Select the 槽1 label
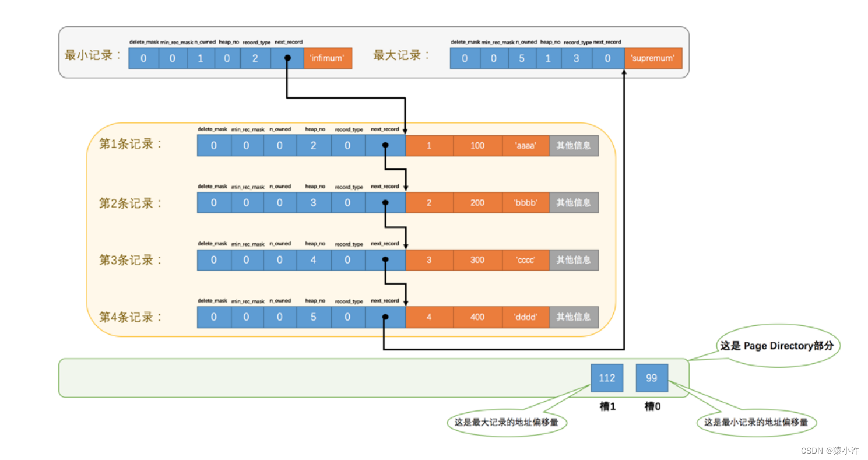The image size is (868, 460). pos(607,407)
